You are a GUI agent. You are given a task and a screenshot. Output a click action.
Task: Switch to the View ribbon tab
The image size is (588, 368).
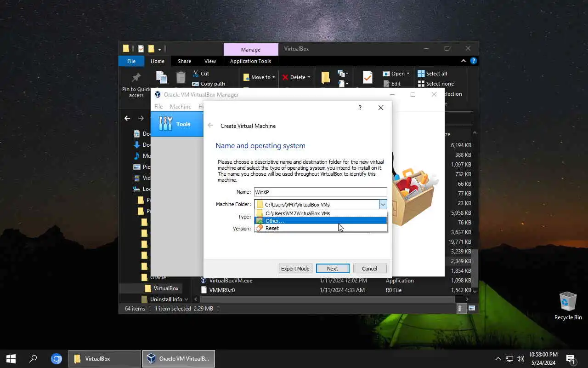coord(210,61)
